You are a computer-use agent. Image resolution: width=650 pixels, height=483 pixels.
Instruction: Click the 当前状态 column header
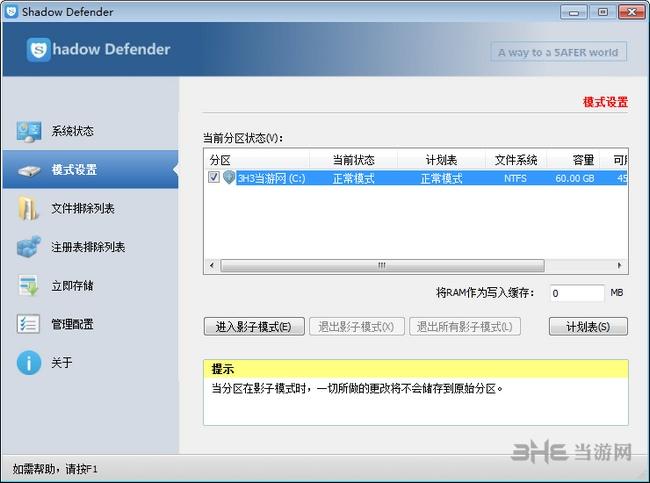pos(354,160)
